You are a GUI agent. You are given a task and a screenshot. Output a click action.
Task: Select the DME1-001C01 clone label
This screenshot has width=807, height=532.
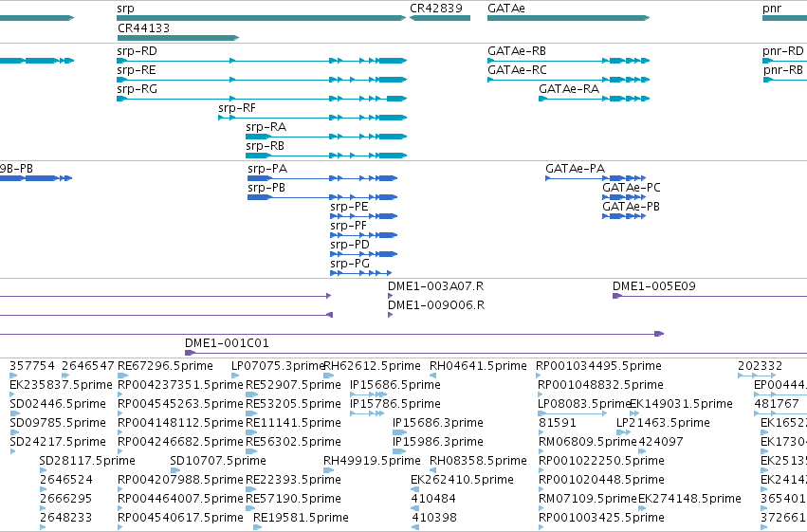227,343
